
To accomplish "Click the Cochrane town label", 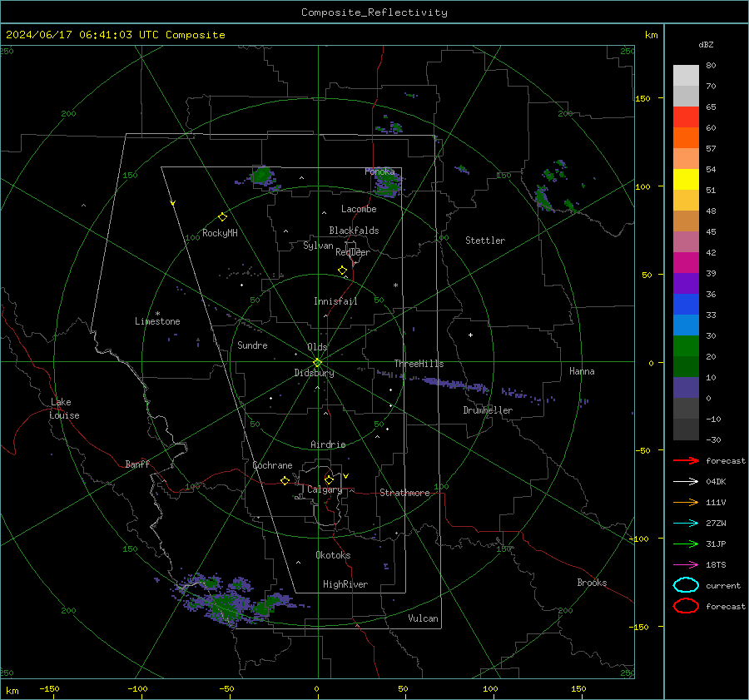I will (x=272, y=465).
